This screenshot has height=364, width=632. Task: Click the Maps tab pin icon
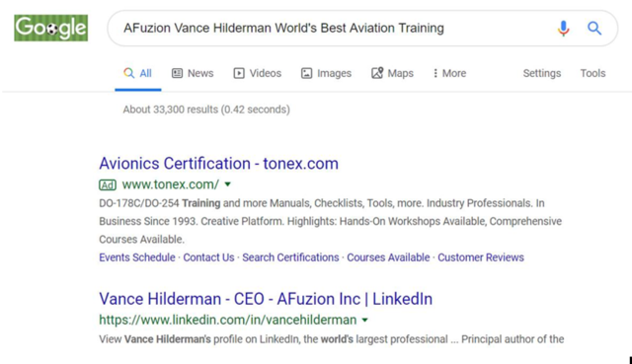tap(377, 73)
